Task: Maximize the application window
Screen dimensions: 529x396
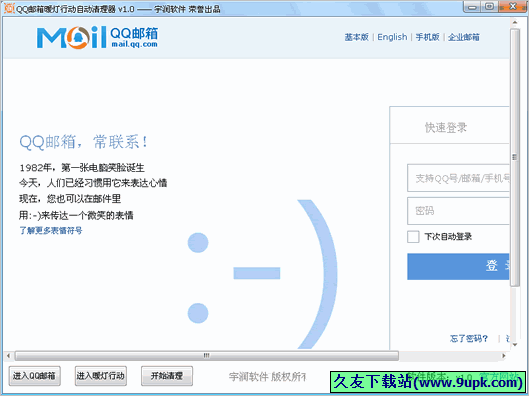Action: [490, 7]
